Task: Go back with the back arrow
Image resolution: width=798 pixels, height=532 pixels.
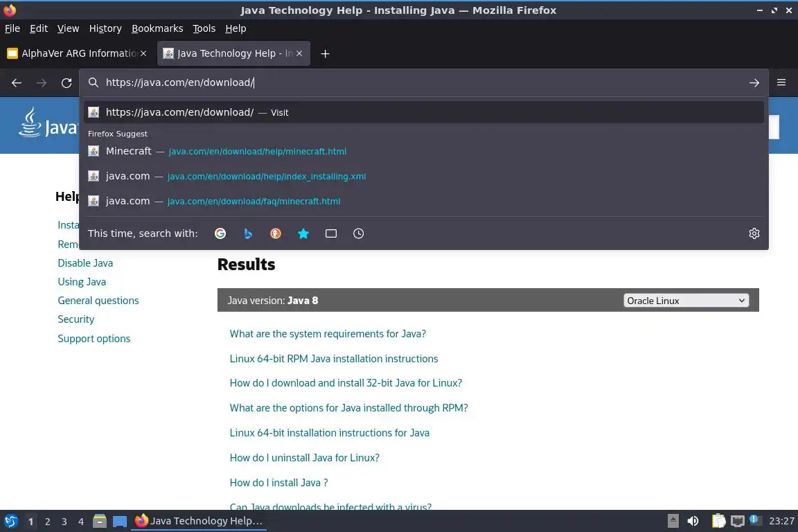Action: click(17, 82)
